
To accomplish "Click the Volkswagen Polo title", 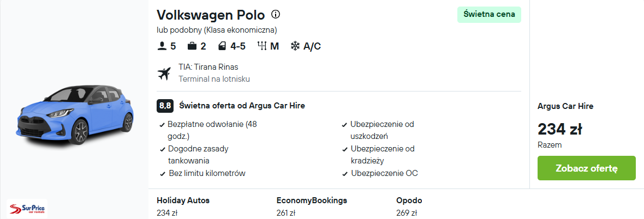I will pyautogui.click(x=211, y=15).
